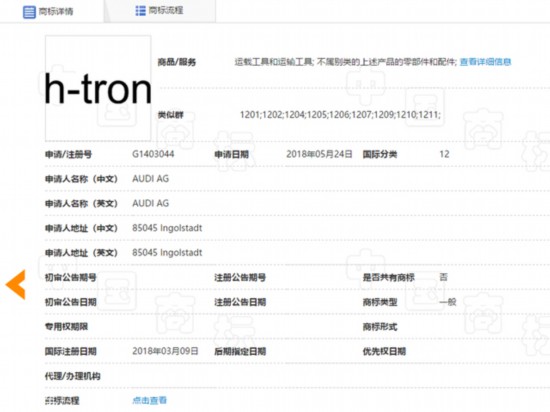Click the 商标形式 label

380,327
